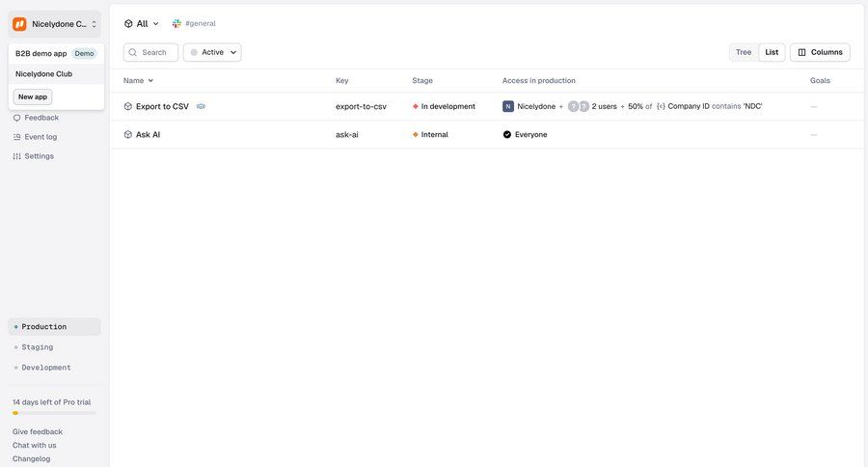Open the Ask AI feature
This screenshot has width=868, height=467.
tap(148, 135)
